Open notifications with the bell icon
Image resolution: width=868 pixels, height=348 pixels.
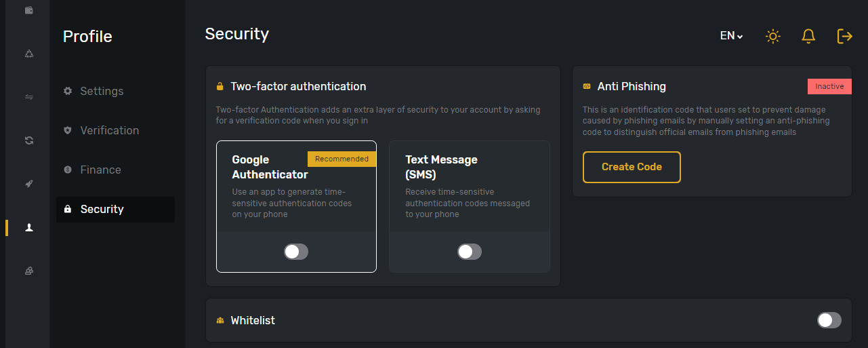[x=808, y=36]
